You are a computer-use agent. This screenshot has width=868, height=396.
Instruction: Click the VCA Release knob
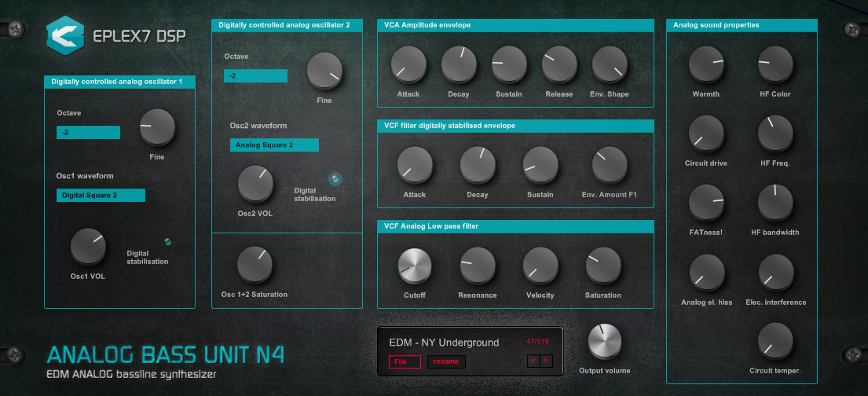click(x=559, y=64)
